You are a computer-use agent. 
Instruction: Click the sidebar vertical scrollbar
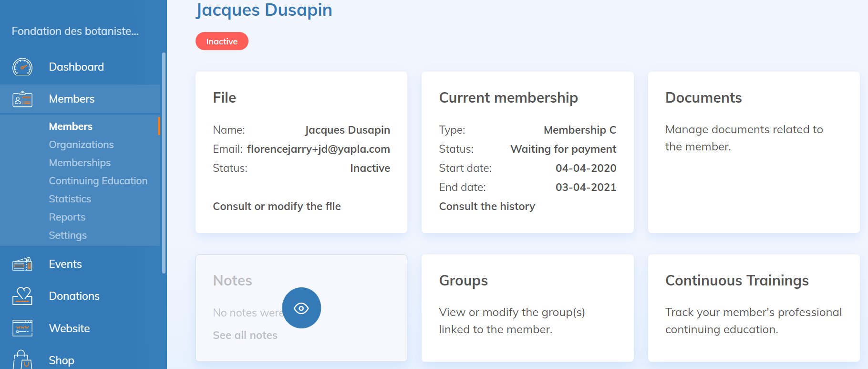tap(164, 162)
